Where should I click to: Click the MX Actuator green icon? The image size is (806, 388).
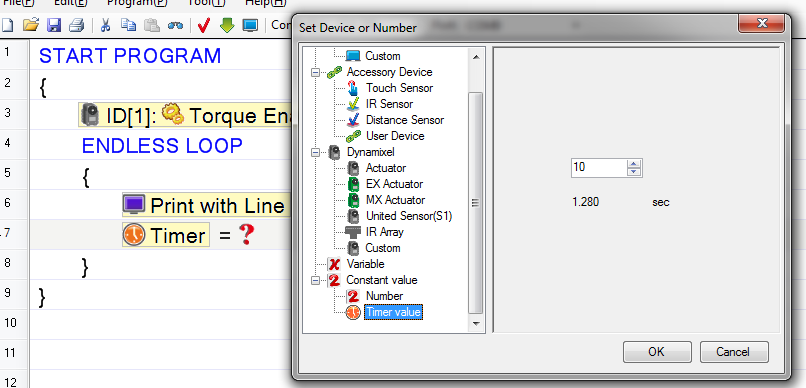[x=353, y=200]
